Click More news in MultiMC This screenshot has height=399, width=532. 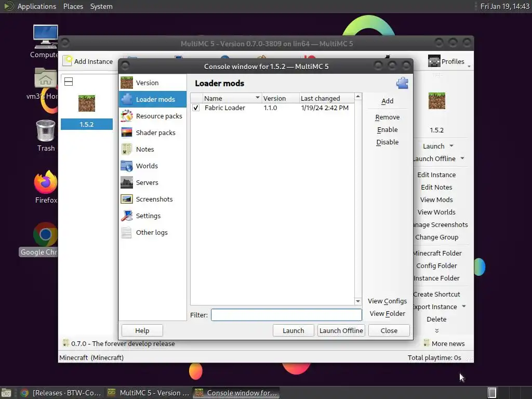(444, 344)
